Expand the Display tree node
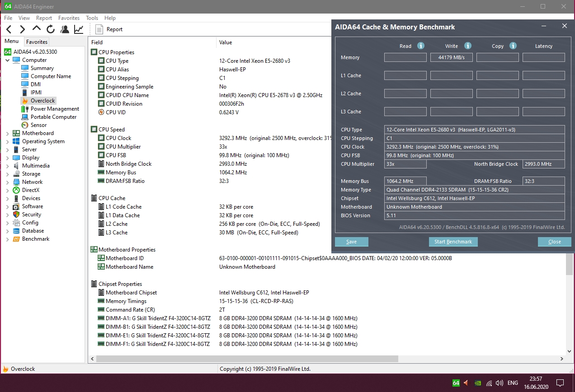 pyautogui.click(x=8, y=158)
